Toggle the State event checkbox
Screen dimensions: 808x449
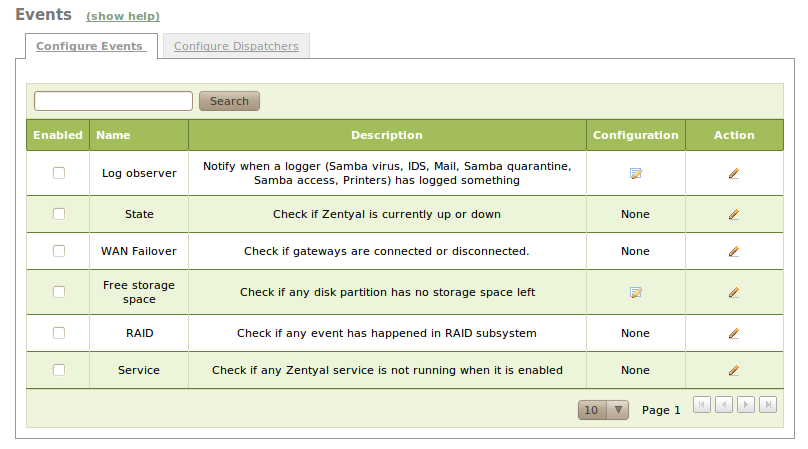click(59, 214)
